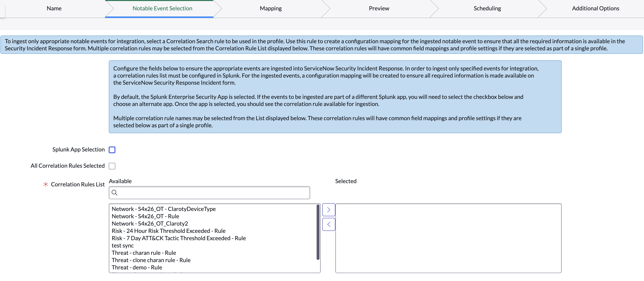Click the Available list scrollbar

click(318, 232)
